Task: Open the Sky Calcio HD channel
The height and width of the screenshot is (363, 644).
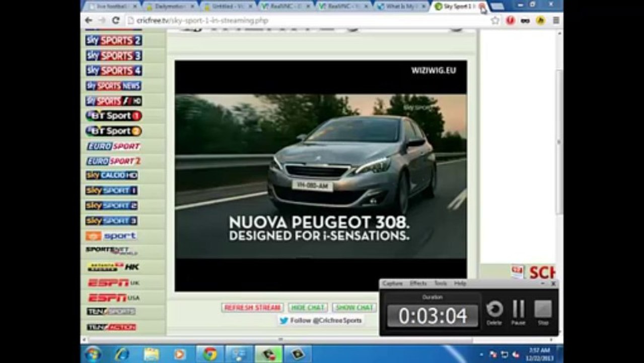Action: [112, 175]
